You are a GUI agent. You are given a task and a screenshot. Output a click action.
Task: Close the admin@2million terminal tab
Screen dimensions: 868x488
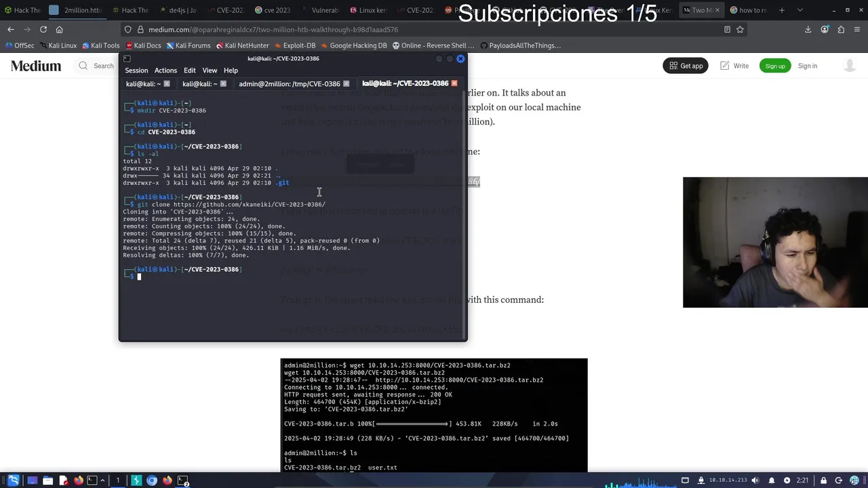pos(346,84)
